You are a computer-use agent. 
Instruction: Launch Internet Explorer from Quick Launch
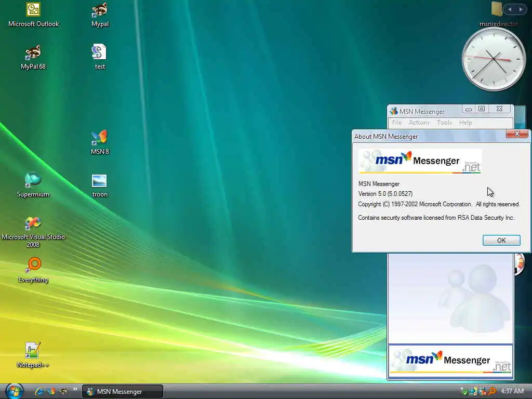tap(39, 391)
